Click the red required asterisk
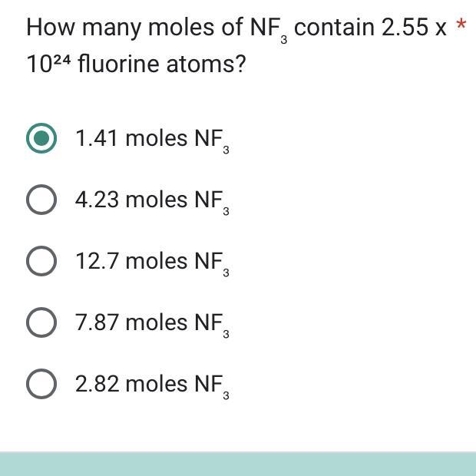The height and width of the screenshot is (476, 476). point(461,27)
